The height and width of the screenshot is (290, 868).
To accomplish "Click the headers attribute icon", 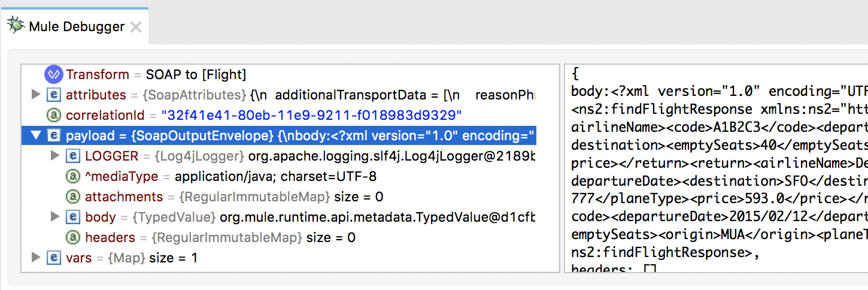I will tap(73, 237).
